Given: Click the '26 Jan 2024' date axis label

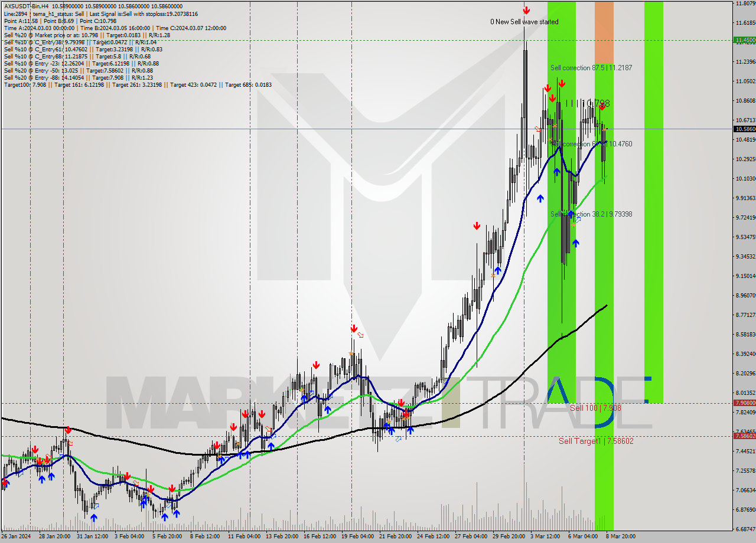Looking at the screenshot, I should tap(17, 536).
